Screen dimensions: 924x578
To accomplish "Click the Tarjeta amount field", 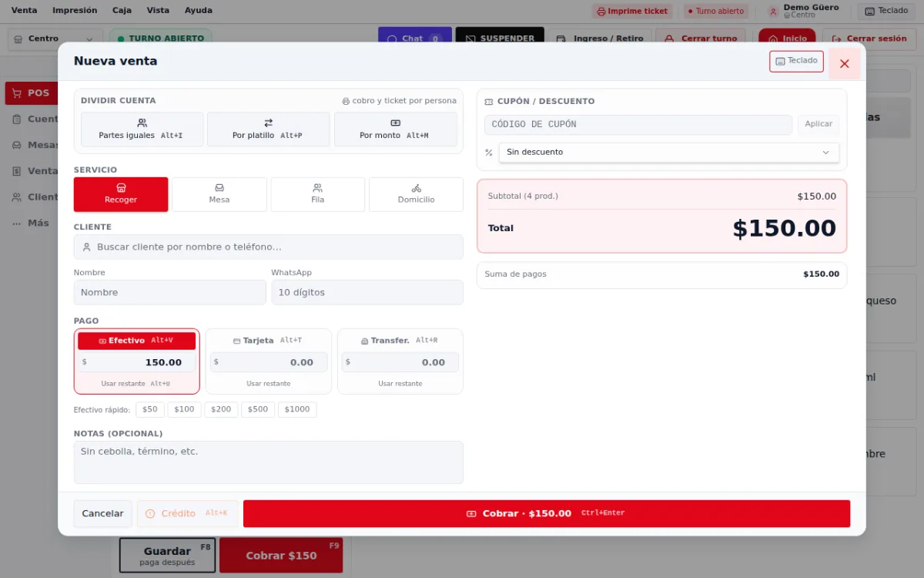I will (x=268, y=362).
